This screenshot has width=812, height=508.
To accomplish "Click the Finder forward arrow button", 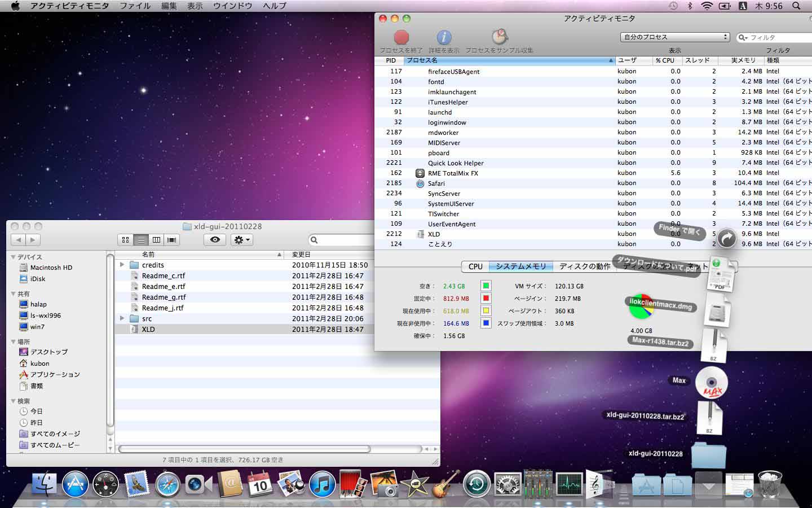I will [33, 240].
